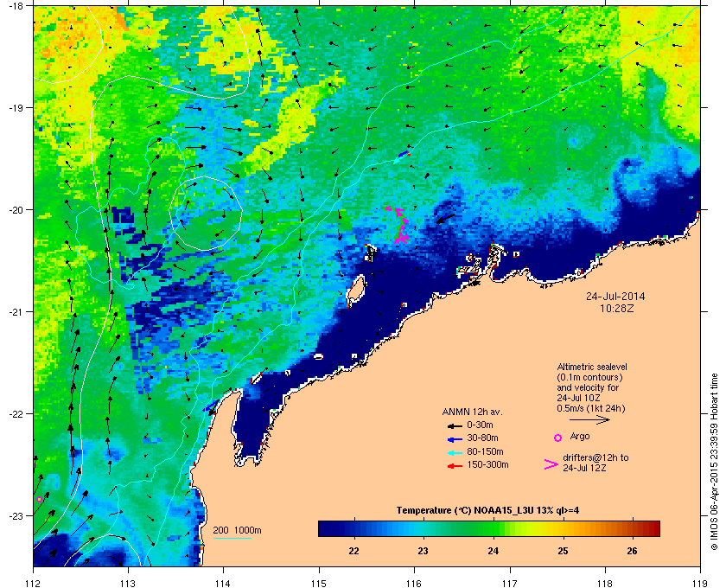Click the '10:28Z' time label
The height and width of the screenshot is (588, 726).
point(617,308)
